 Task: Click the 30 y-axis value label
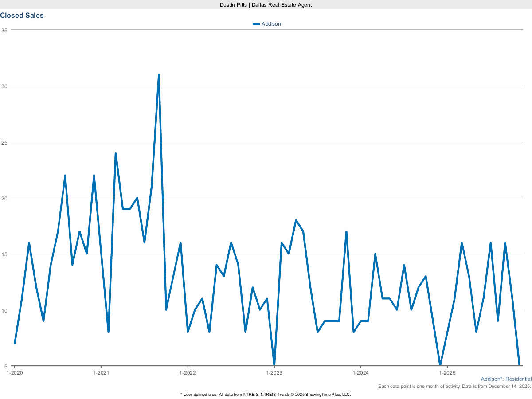click(4, 86)
